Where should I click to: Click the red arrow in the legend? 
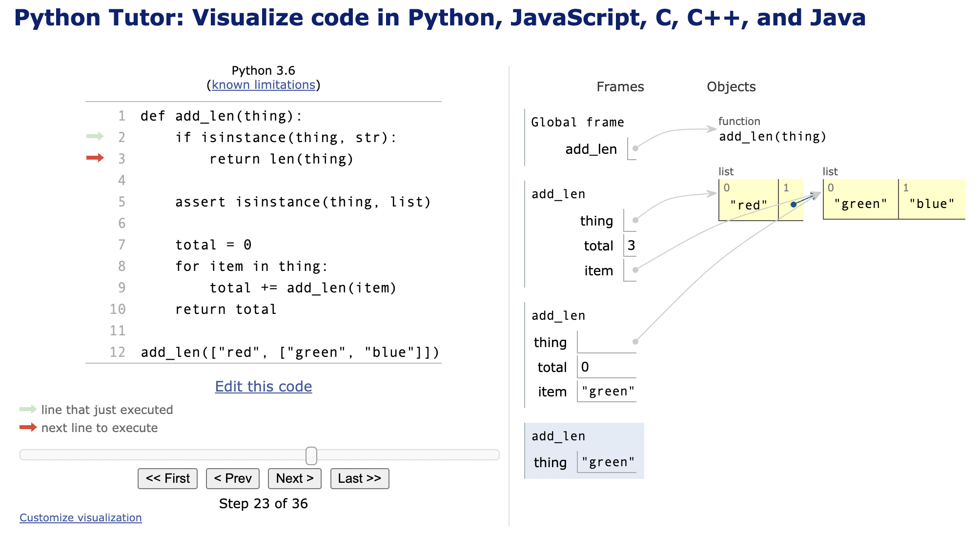28,427
